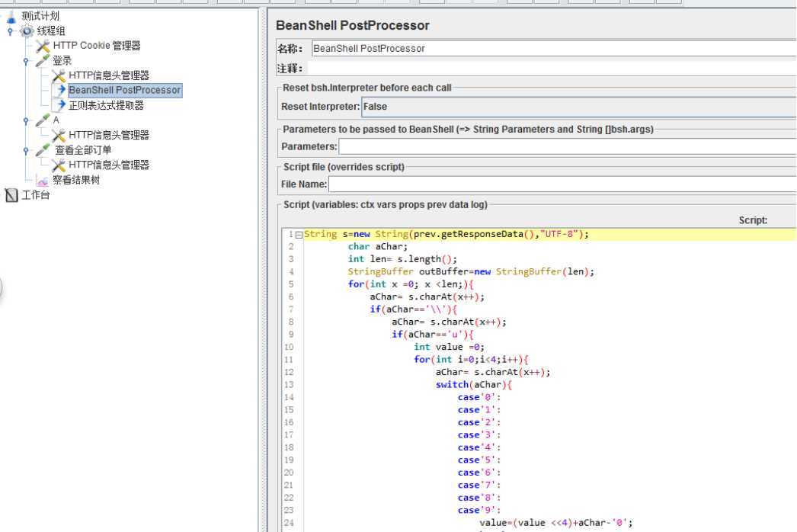
Task: Collapse the 查看全部订单 sampler node
Action: 26,151
